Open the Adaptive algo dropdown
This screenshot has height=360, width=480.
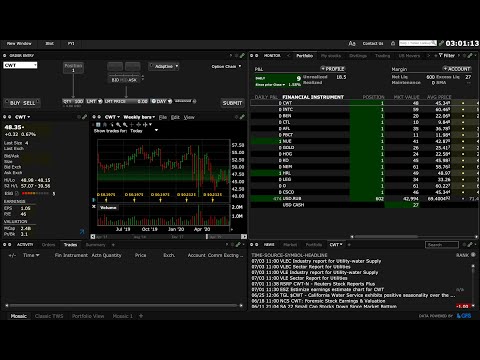(x=164, y=66)
